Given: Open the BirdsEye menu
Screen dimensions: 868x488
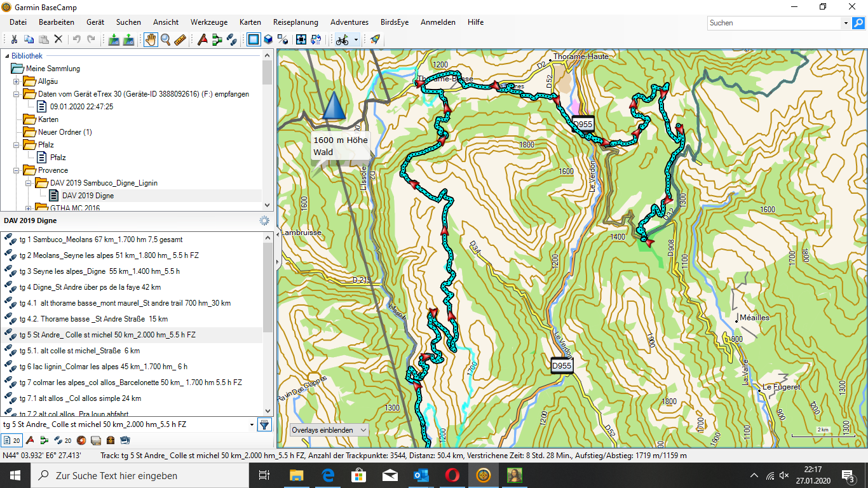Looking at the screenshot, I should 395,22.
